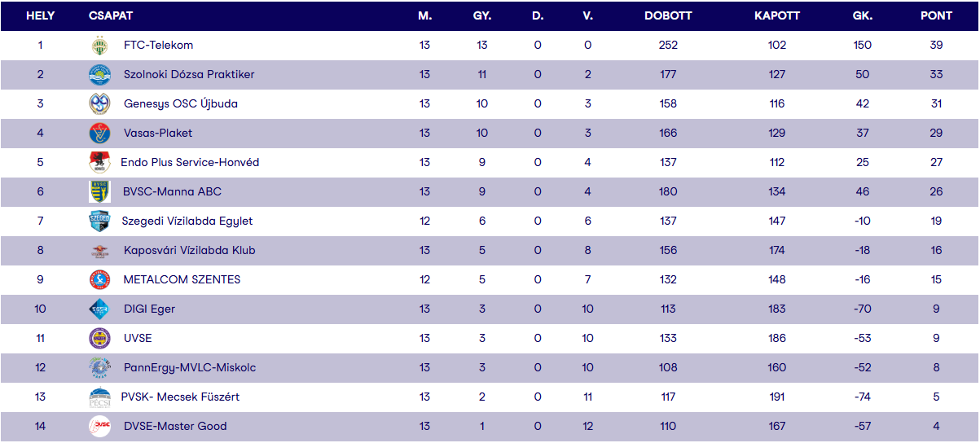This screenshot has width=980, height=443.
Task: Click the Vasas-Plaket team logo
Action: [99, 134]
